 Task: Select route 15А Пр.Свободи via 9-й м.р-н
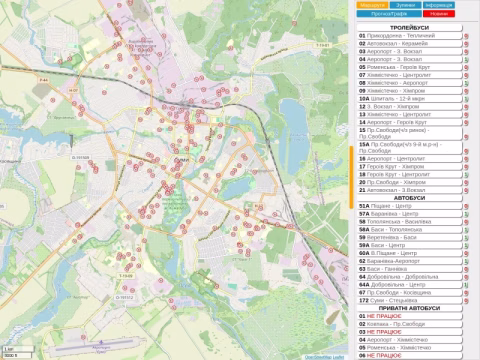409,148
